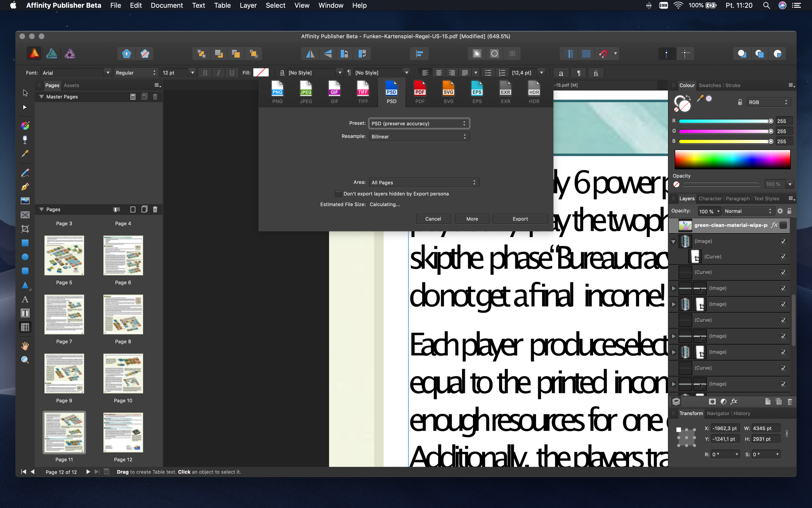Adjust the colour Opacity slider
The height and width of the screenshot is (508, 812).
pyautogui.click(x=721, y=184)
